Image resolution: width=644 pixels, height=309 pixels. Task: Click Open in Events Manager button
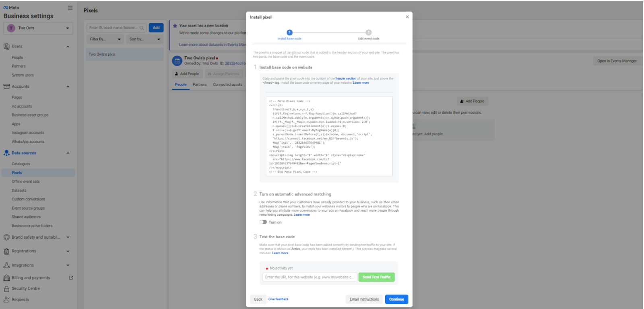(617, 61)
